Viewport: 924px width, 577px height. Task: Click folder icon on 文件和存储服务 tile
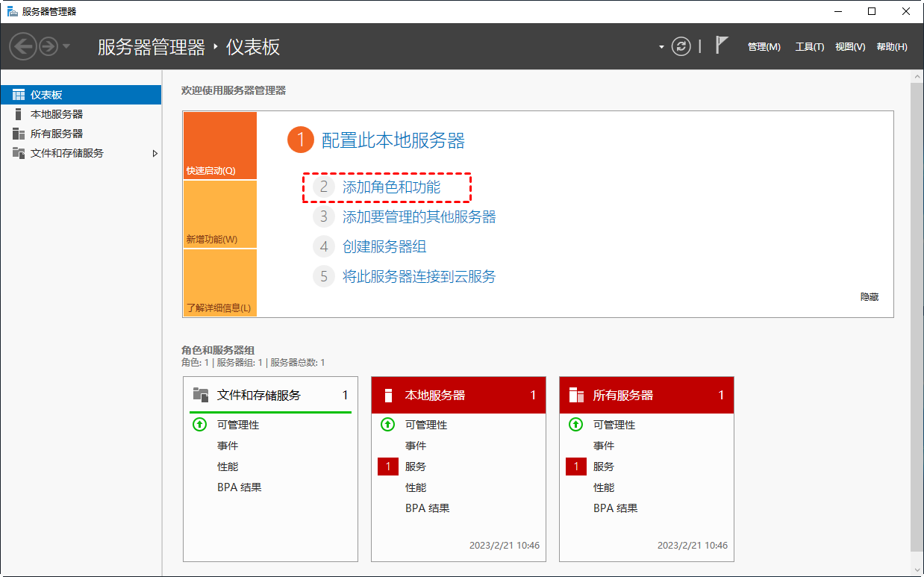pos(200,395)
